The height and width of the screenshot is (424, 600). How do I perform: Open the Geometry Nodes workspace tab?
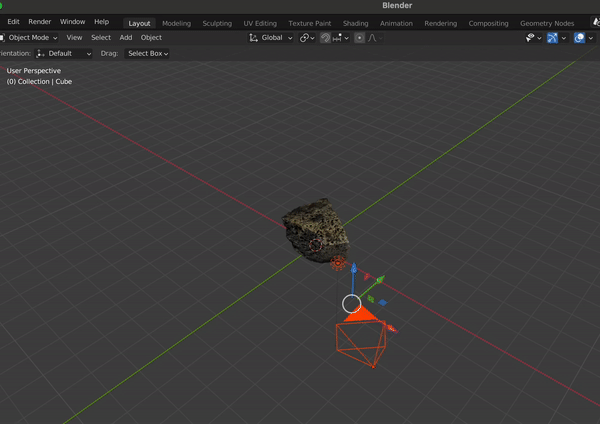pos(547,23)
